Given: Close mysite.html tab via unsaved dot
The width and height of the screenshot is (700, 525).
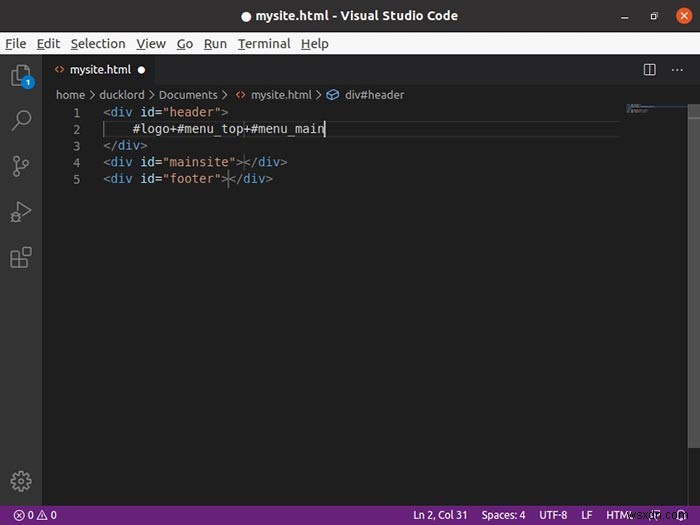Looking at the screenshot, I should pyautogui.click(x=142, y=70).
